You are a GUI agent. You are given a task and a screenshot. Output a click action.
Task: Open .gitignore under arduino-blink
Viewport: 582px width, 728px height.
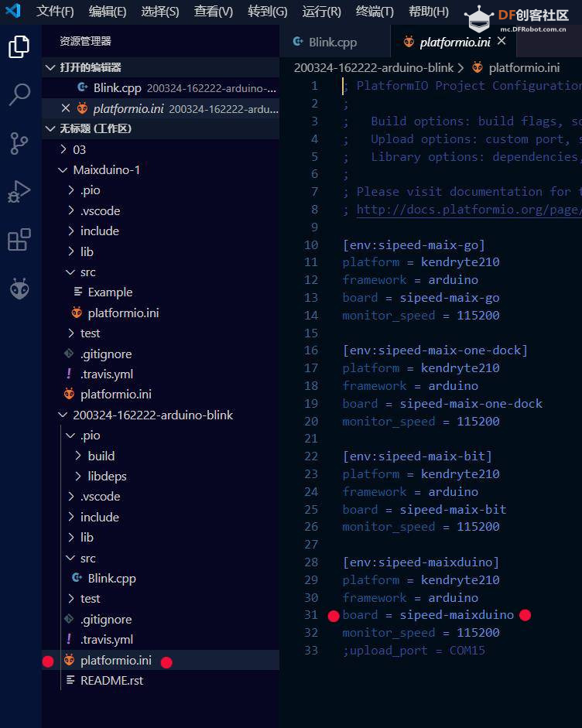pos(161,620)
